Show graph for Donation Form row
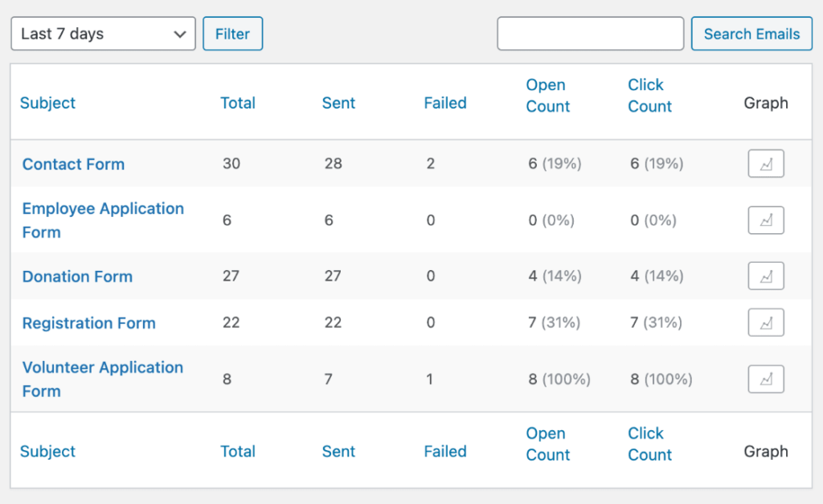823x504 pixels. [766, 277]
